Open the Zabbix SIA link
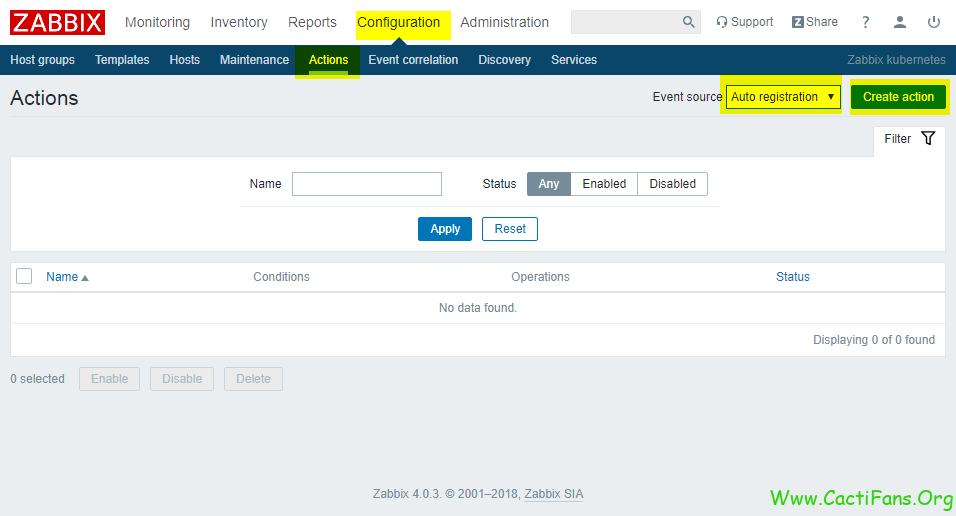This screenshot has height=516, width=956. click(554, 494)
